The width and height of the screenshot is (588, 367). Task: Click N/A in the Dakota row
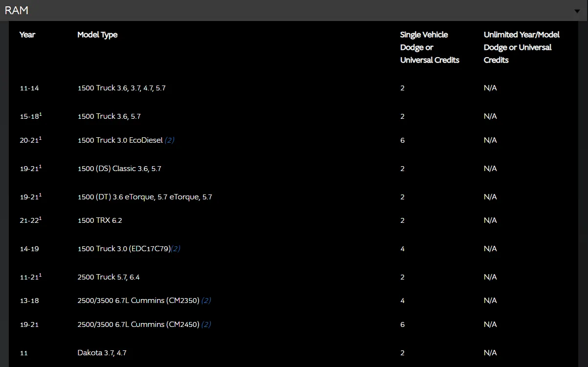click(490, 353)
